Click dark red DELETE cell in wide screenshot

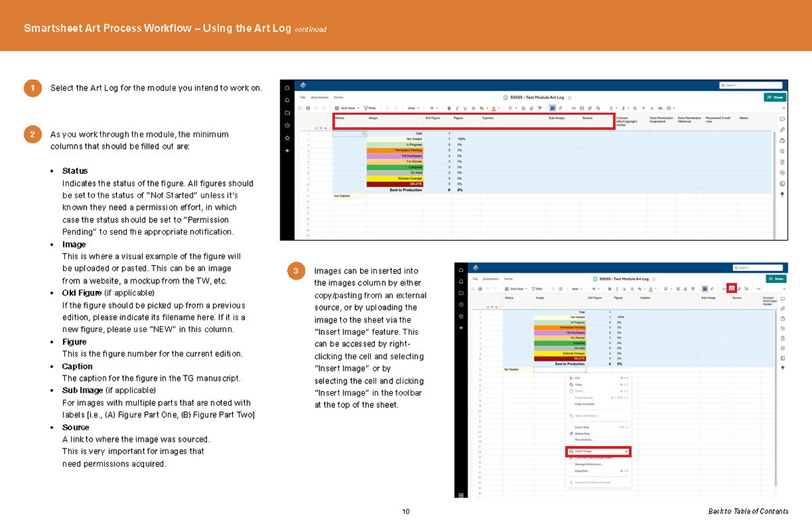tap(394, 183)
